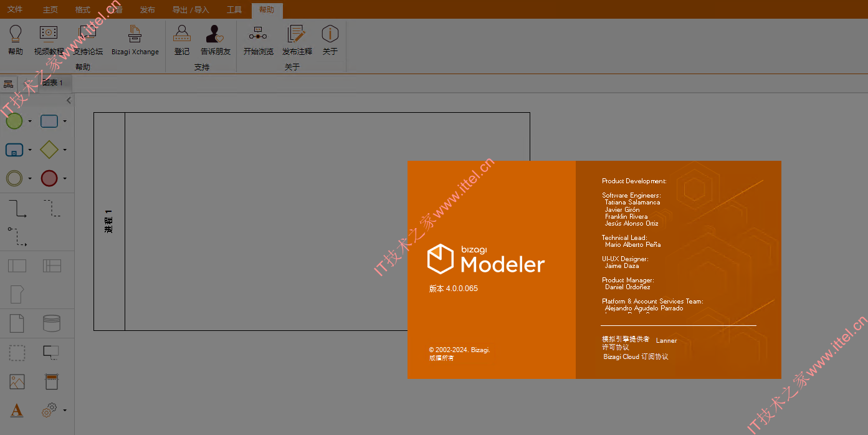This screenshot has width=868, height=435.
Task: Select the 帮助 ribbon tab
Action: click(267, 10)
